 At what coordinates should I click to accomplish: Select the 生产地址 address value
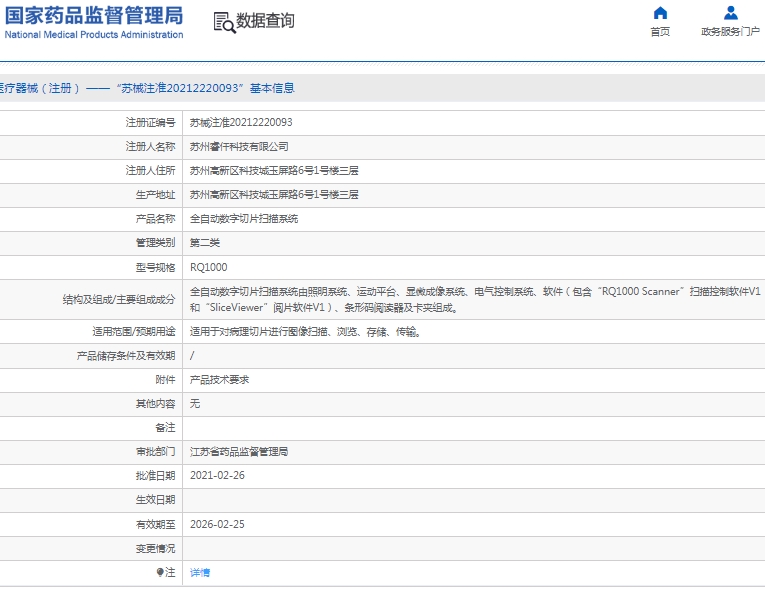coord(274,195)
